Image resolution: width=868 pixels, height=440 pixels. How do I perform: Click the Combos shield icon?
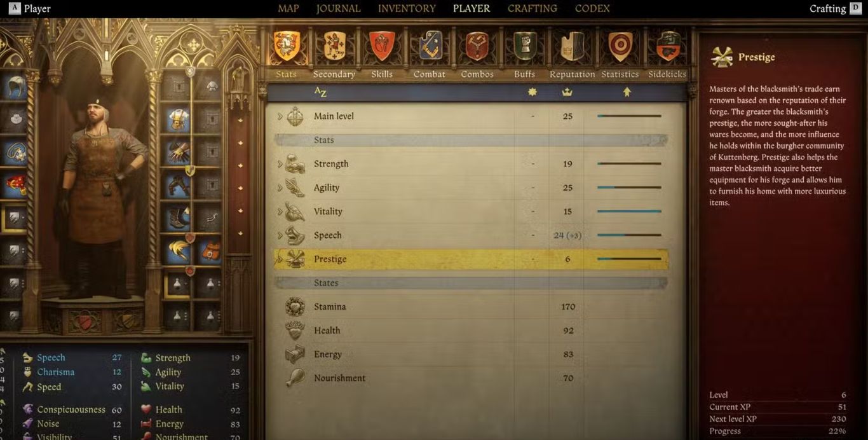click(x=477, y=46)
